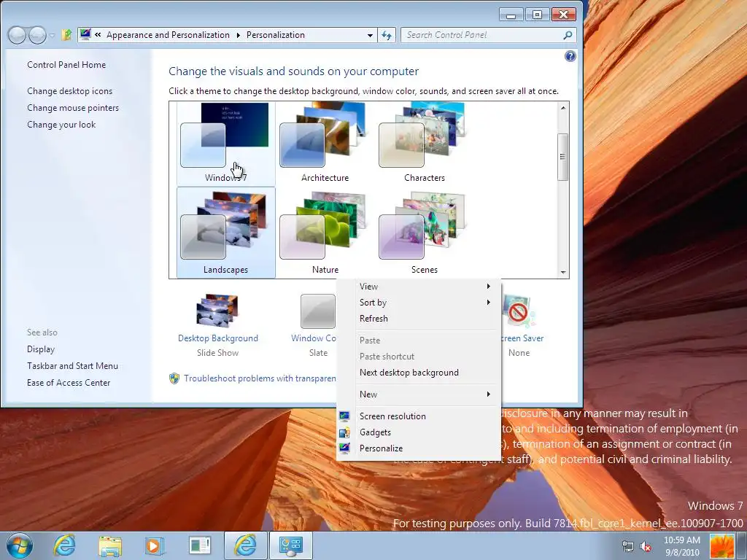Open the Display link under See also
This screenshot has height=560, width=747.
(x=41, y=349)
